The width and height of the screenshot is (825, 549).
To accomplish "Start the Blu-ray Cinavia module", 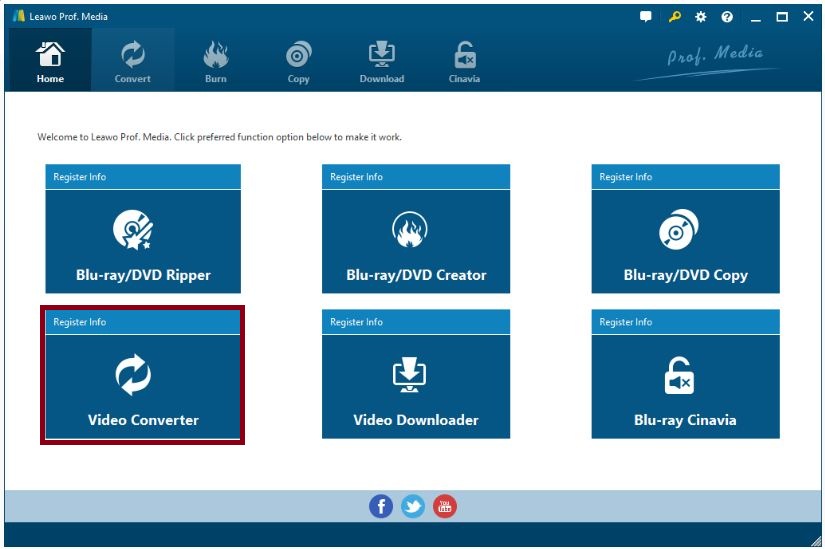I will [685, 386].
